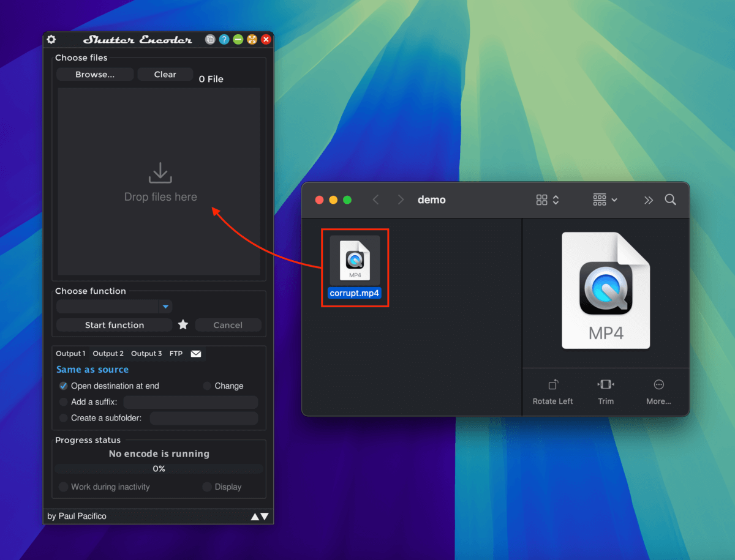Click the 0% progress bar
Viewport: 735px width, 560px height.
pos(159,469)
